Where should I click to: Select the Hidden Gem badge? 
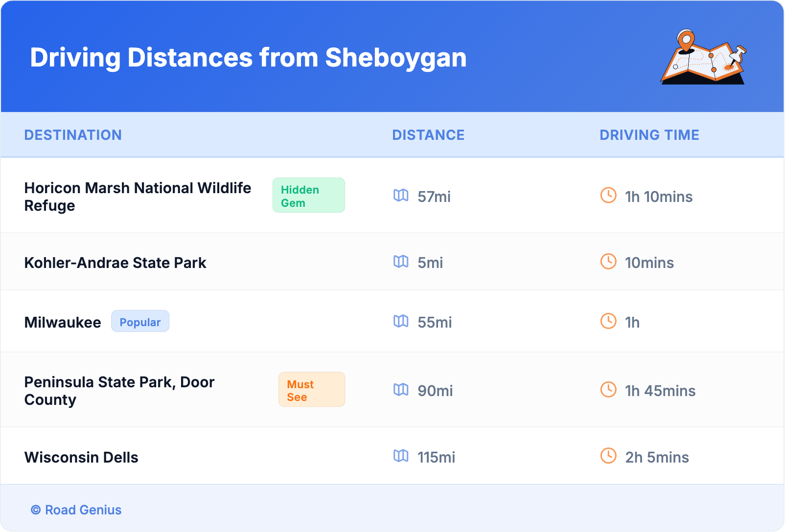tap(308, 196)
